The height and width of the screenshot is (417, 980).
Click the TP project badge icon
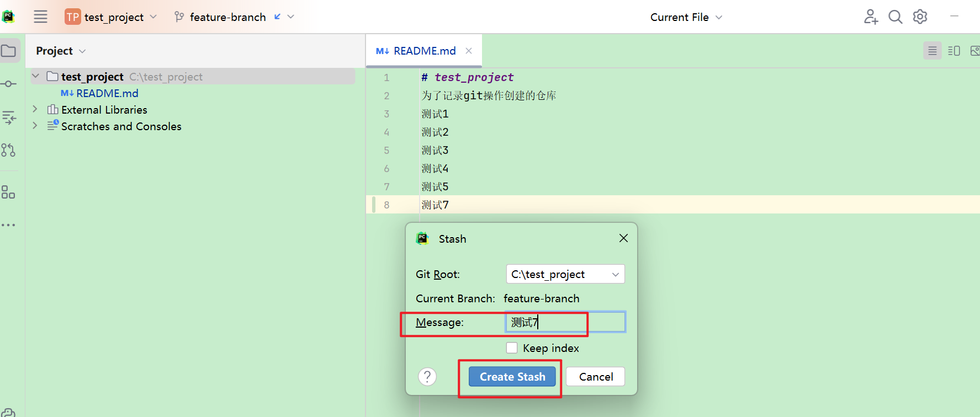pos(73,17)
